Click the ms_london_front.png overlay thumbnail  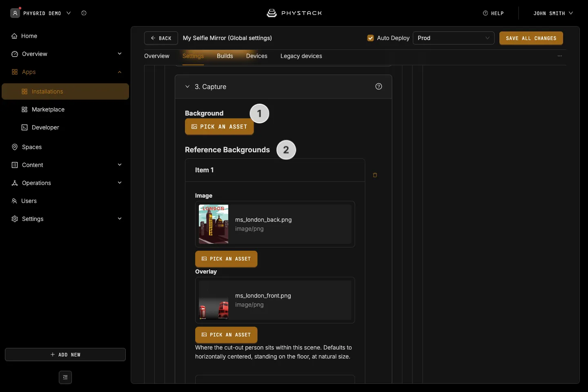(214, 300)
